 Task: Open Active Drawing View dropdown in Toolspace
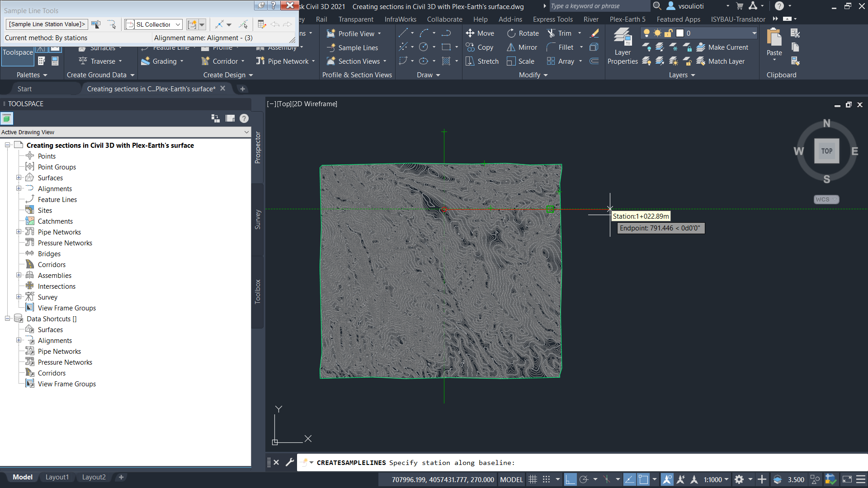point(246,132)
